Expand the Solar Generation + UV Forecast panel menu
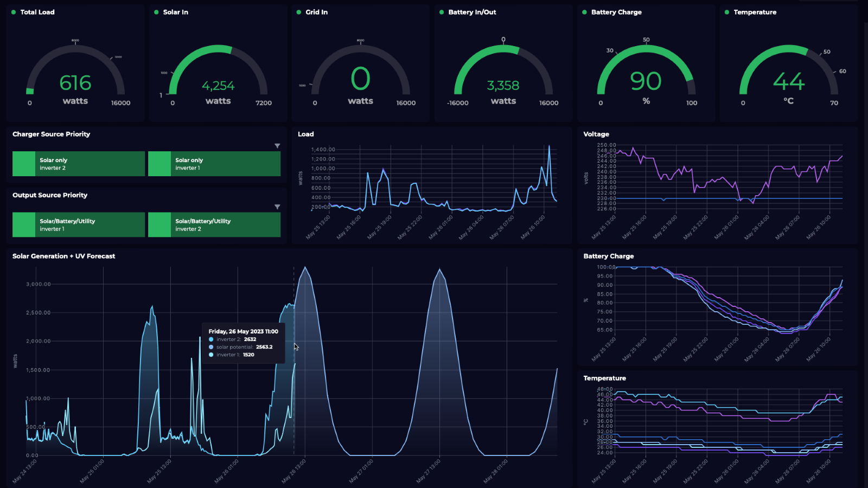 click(x=63, y=256)
